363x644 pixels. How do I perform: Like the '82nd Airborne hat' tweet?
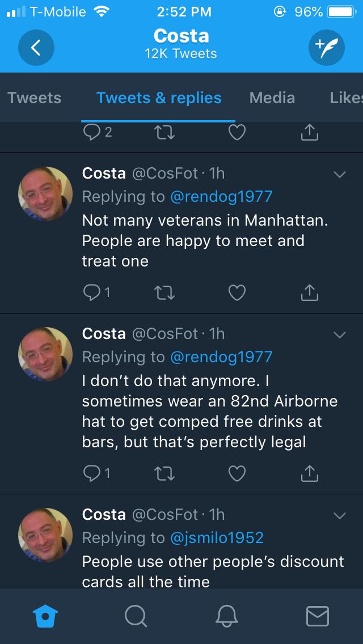[237, 473]
